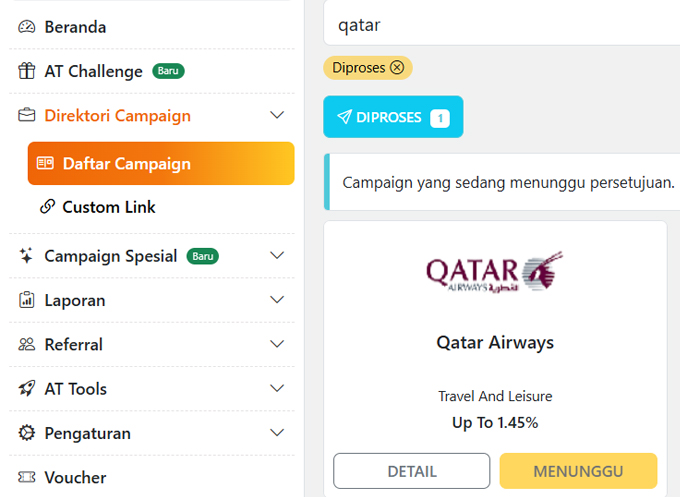Click the Laporan chart icon
The width and height of the screenshot is (680, 497).
(27, 300)
